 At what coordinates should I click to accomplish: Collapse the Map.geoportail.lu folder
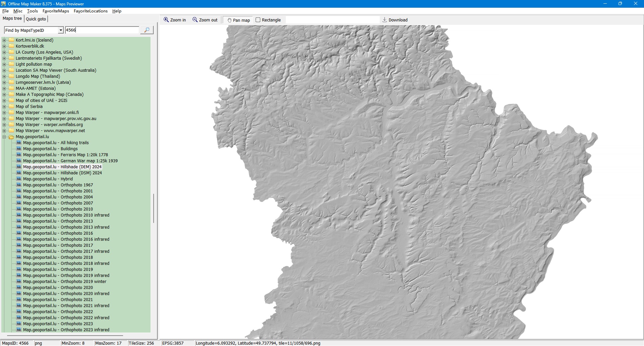4,137
